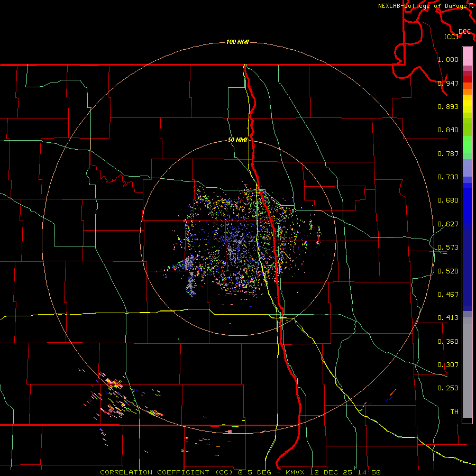
Task: Click the DCC legend heading
Action: tap(465, 32)
